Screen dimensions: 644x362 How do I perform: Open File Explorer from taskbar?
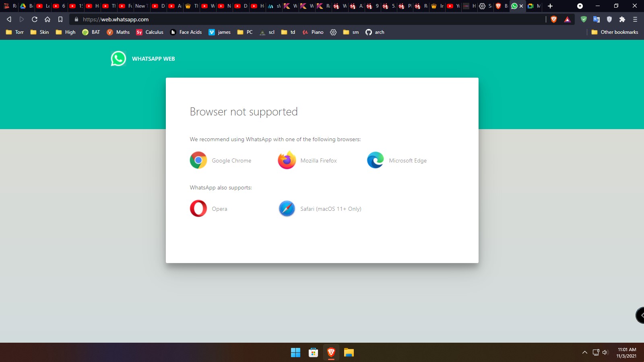tap(349, 353)
